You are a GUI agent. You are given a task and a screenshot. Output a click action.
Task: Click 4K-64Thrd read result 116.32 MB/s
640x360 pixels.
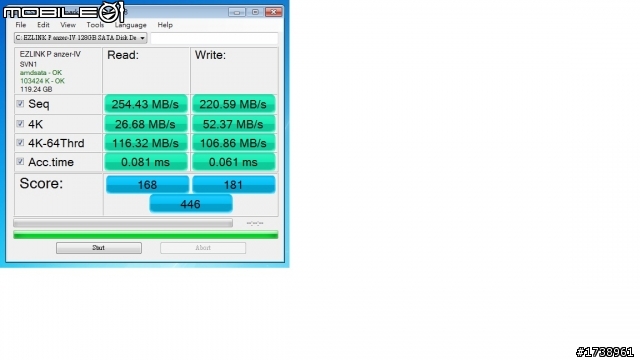(146, 143)
